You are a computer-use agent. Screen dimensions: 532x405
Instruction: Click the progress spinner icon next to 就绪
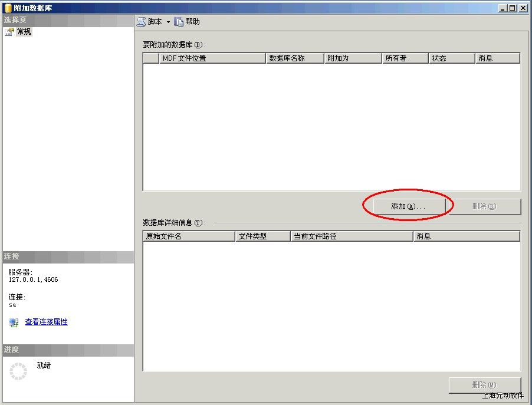click(x=18, y=371)
